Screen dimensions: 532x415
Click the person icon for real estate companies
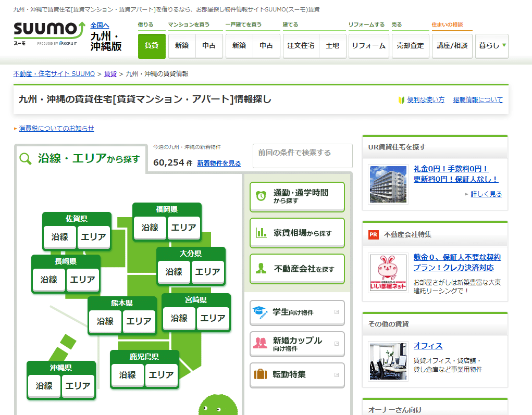[x=261, y=269]
